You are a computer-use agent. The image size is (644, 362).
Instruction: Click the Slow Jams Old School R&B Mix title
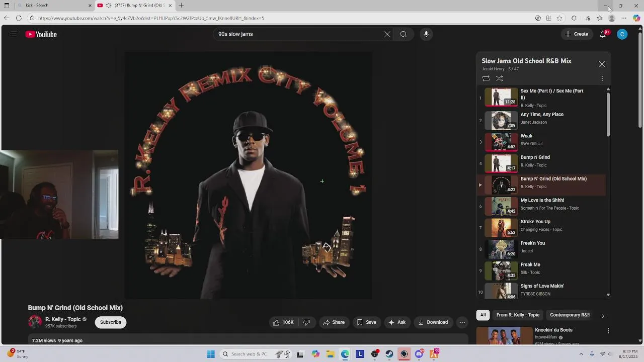click(526, 61)
